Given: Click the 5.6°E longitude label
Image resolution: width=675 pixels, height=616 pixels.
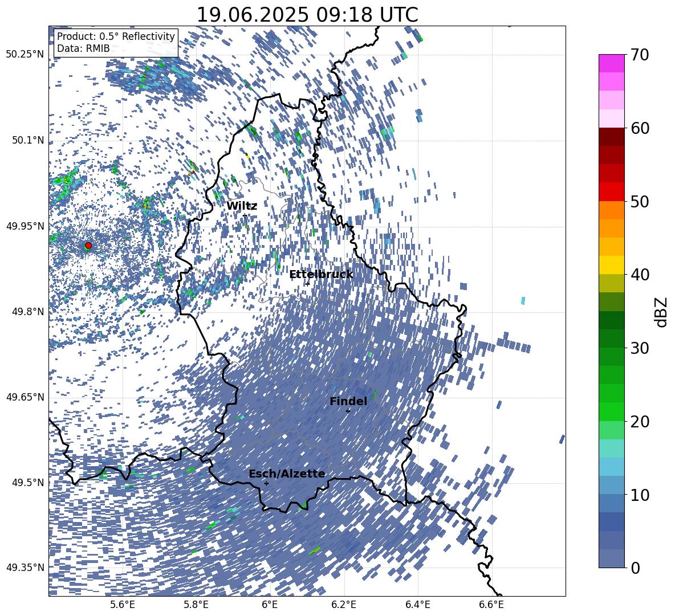Looking at the screenshot, I should 123,605.
